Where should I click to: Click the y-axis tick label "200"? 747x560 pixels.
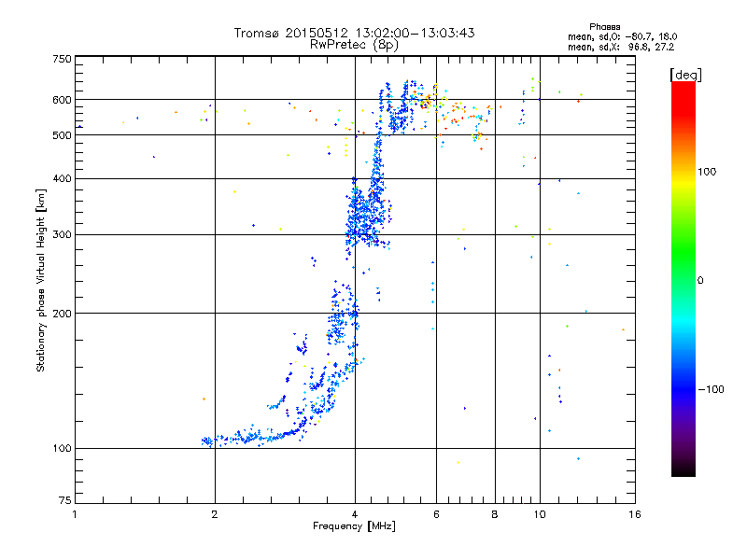(x=62, y=314)
